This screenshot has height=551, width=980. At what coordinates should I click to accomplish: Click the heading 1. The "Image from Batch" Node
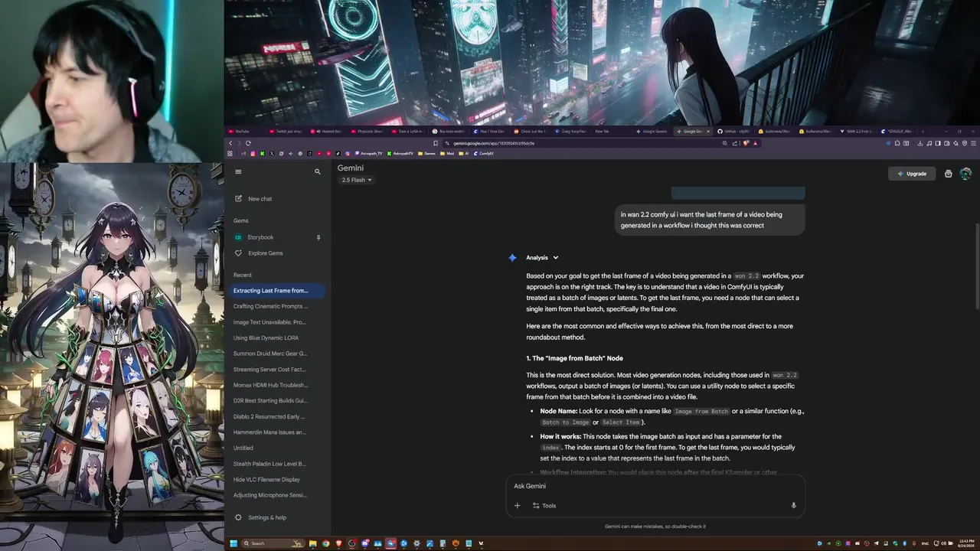coord(574,358)
